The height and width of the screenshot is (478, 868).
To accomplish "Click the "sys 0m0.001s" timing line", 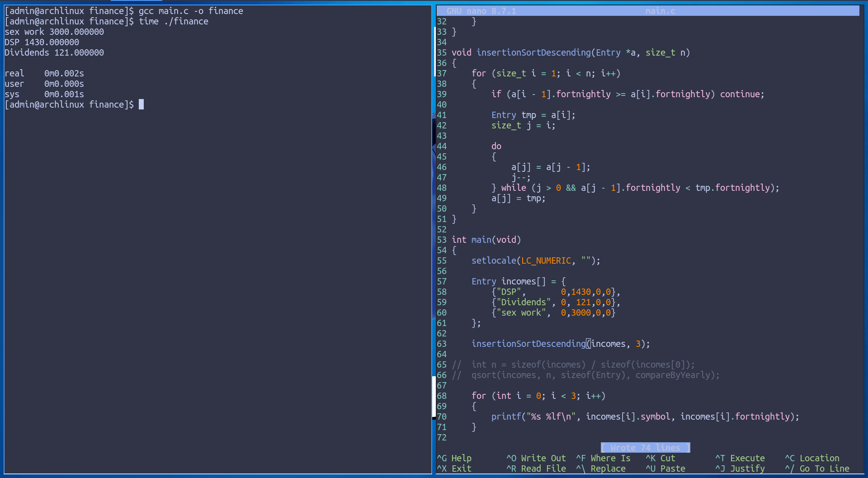I will pos(44,94).
